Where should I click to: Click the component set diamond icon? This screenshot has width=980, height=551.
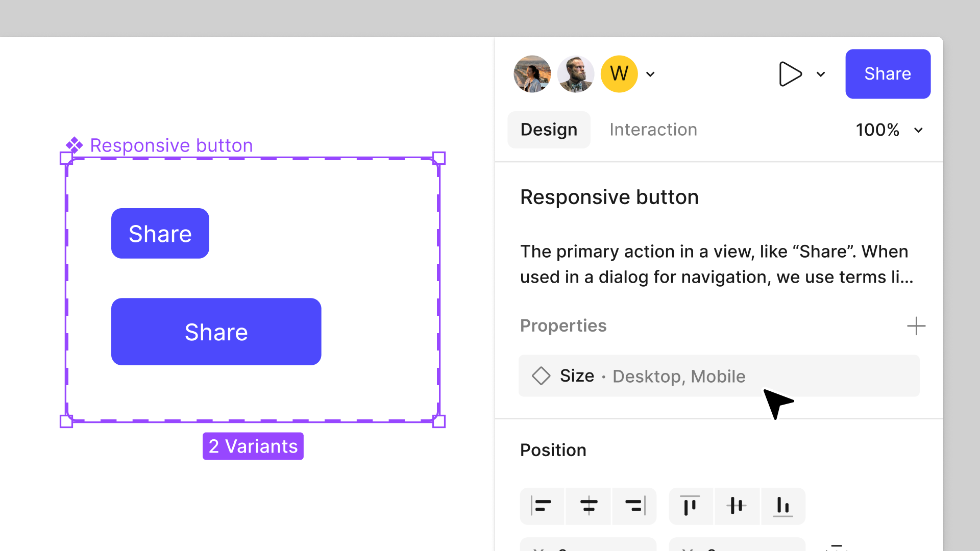pos(75,145)
